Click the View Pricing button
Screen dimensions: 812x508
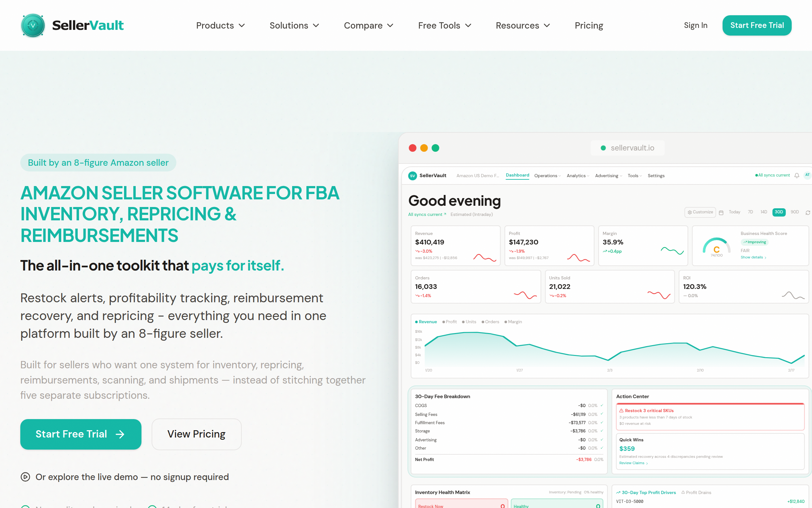[196, 434]
